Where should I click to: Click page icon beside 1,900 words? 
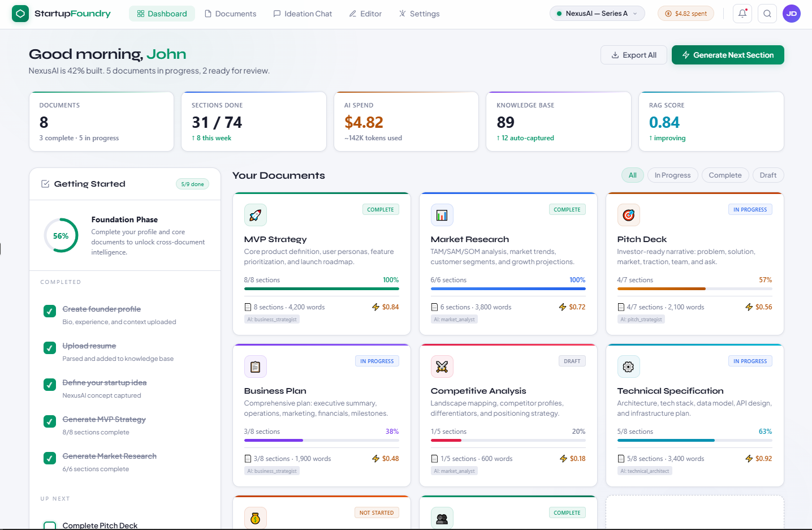pyautogui.click(x=248, y=459)
